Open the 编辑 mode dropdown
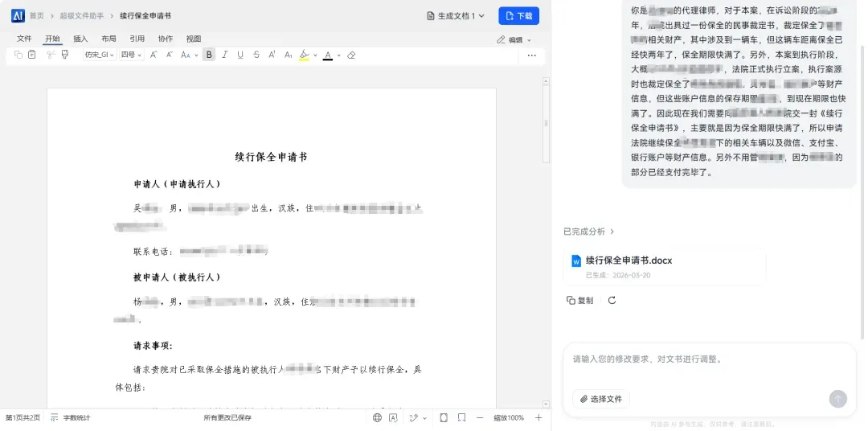The height and width of the screenshot is (431, 868). [x=514, y=40]
